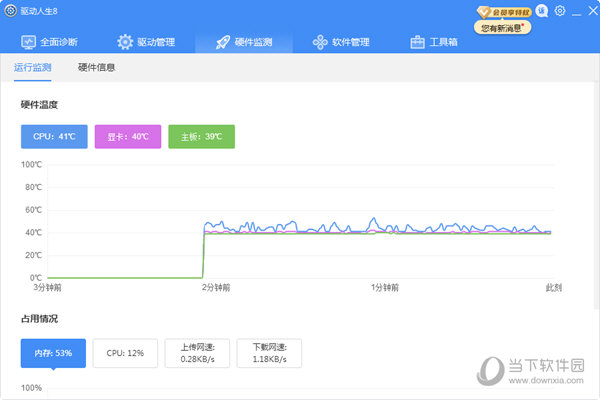Open the 软件管理 flower icon
This screenshot has width=600, height=400.
coord(320,42)
